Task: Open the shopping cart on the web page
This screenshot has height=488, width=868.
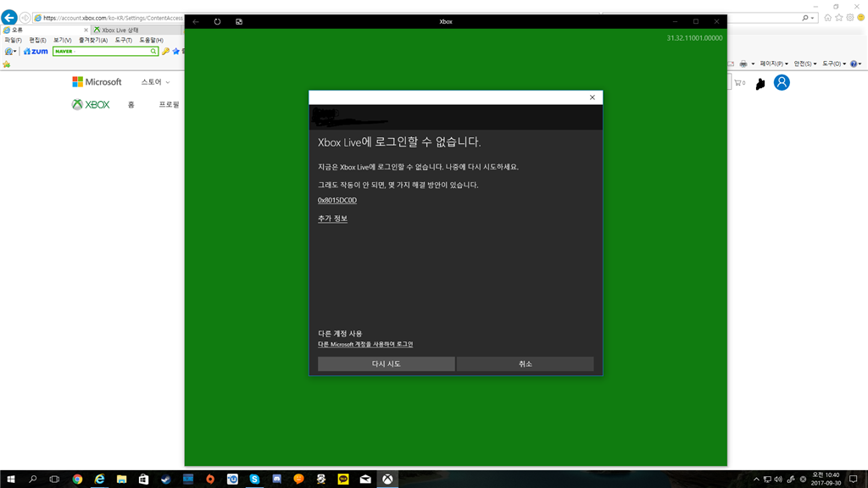Action: (x=739, y=83)
